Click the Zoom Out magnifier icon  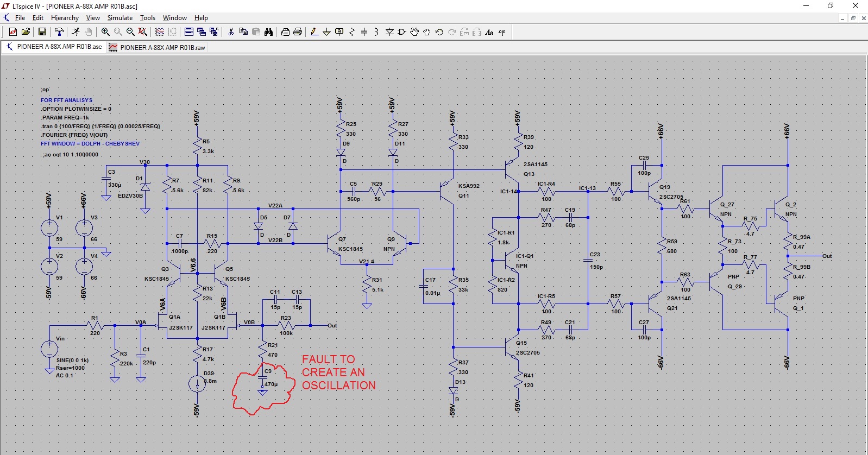pyautogui.click(x=130, y=32)
